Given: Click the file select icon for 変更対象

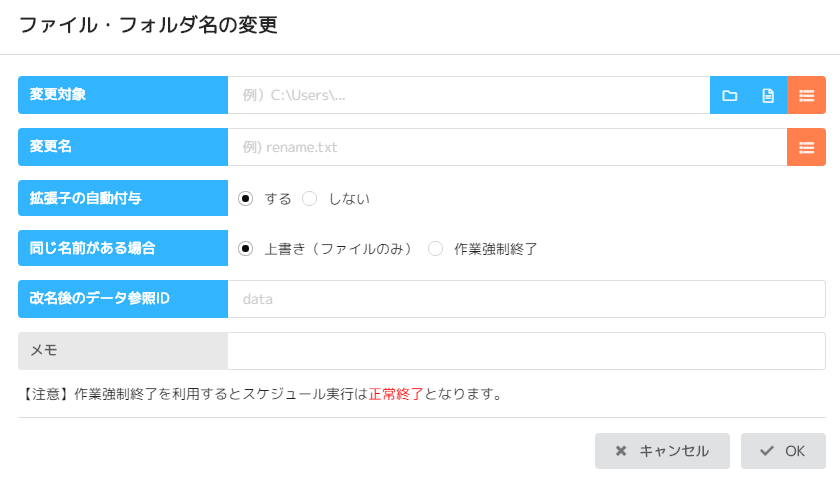Looking at the screenshot, I should tap(768, 95).
